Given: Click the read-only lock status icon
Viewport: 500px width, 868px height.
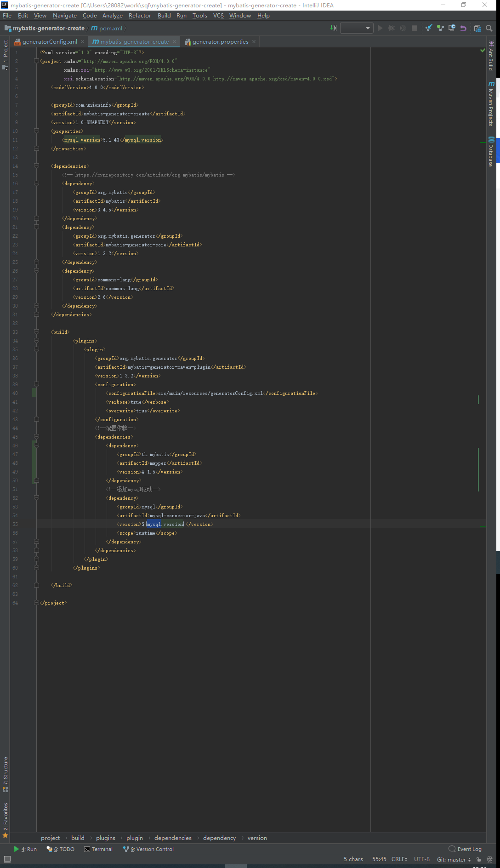Looking at the screenshot, I should click(478, 859).
